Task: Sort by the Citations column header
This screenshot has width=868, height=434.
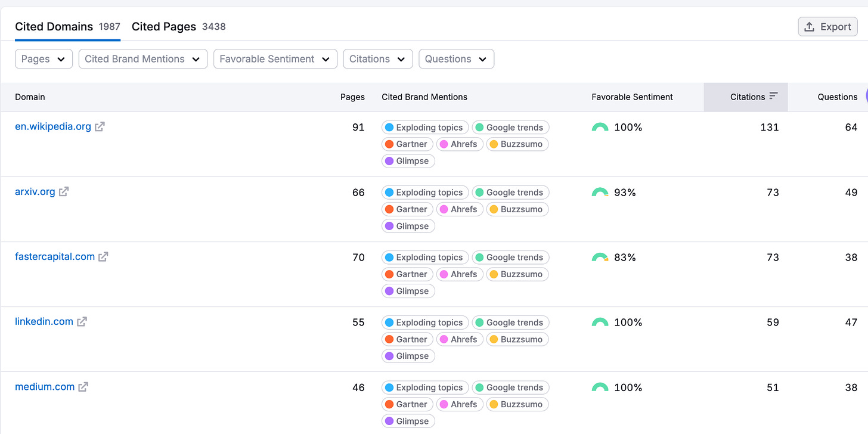Action: 746,97
